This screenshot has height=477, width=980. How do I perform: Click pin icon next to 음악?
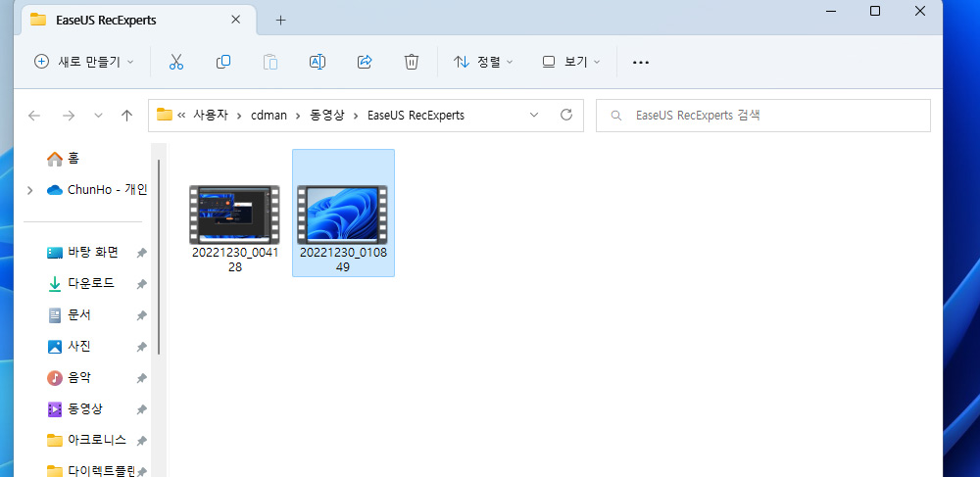[142, 378]
